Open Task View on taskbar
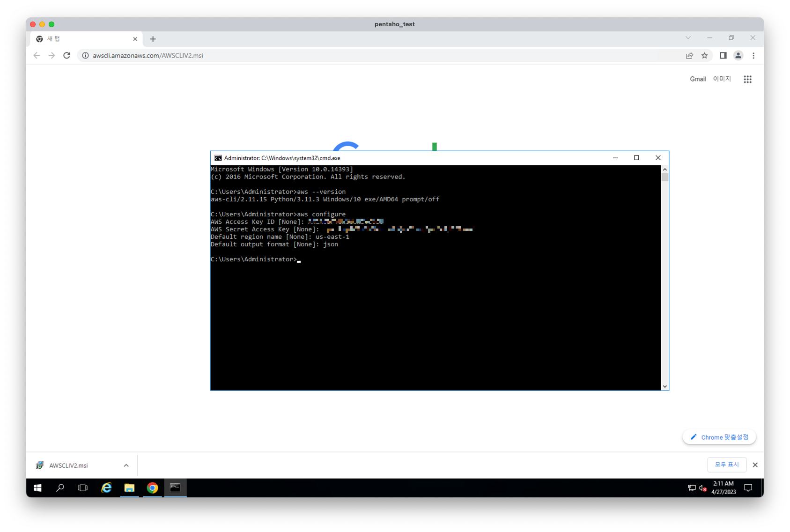 [x=82, y=488]
